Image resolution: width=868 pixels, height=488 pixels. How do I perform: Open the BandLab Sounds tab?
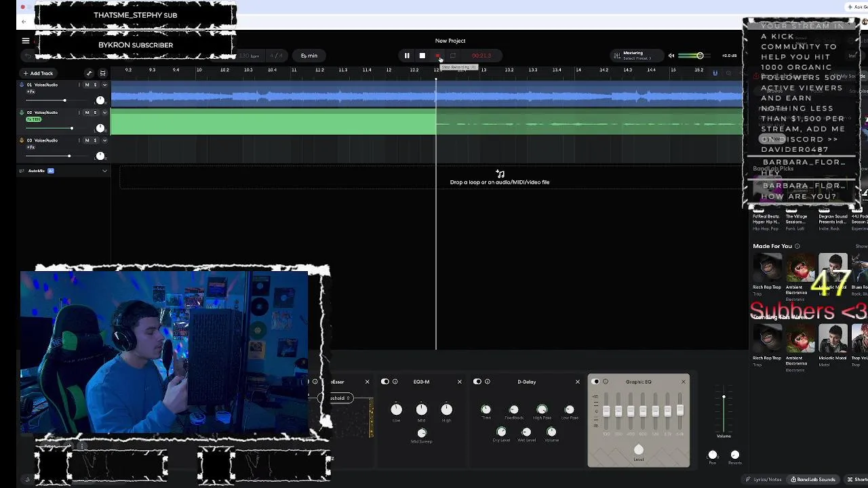click(x=813, y=480)
